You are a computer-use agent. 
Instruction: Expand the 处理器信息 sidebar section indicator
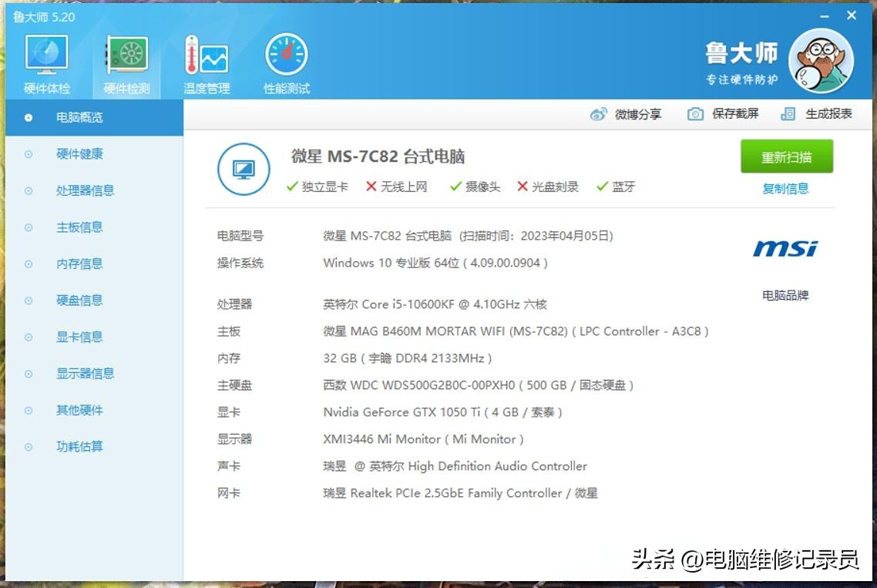point(29,190)
